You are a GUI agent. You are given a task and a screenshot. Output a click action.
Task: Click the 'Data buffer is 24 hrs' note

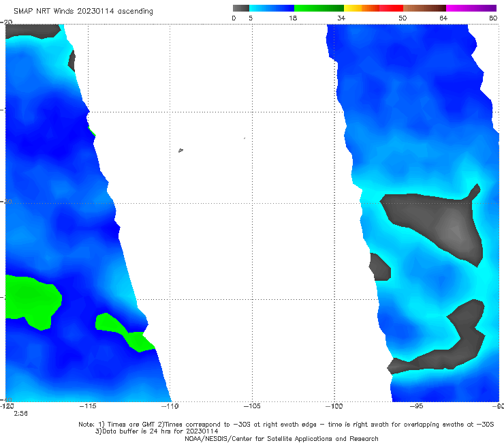[x=157, y=431]
